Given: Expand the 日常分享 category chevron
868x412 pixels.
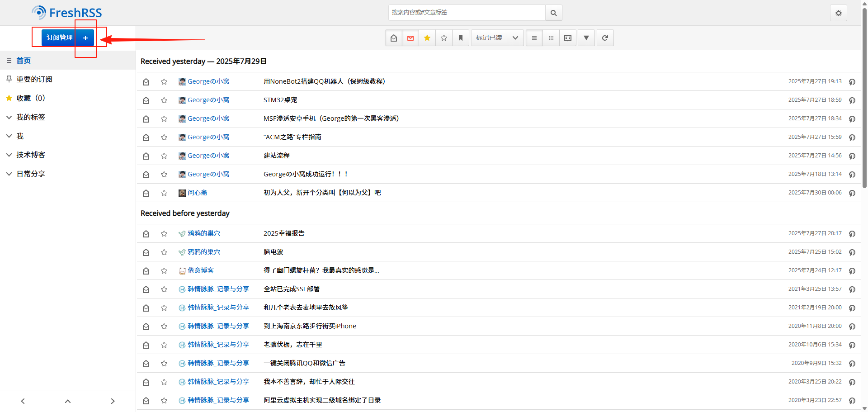Looking at the screenshot, I should (x=9, y=174).
